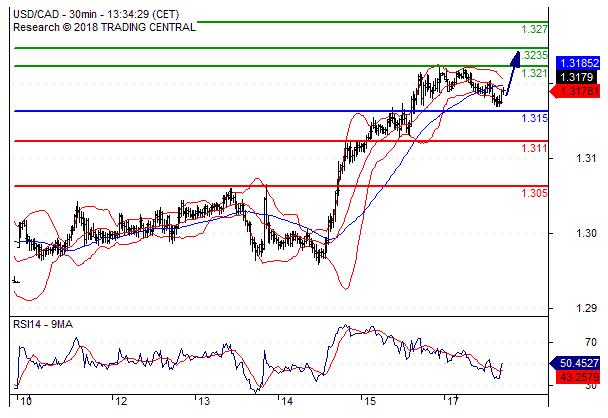Click the date label 13 on time axis
608x418 pixels.
(204, 401)
